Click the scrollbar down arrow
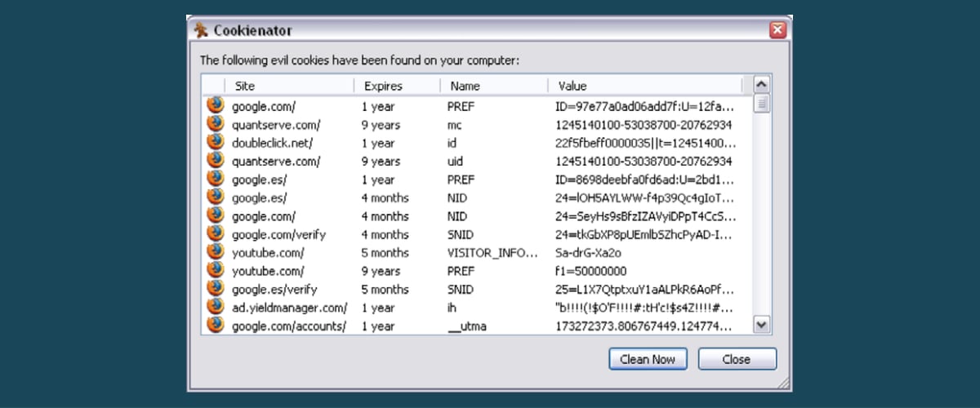The width and height of the screenshot is (980, 408). (761, 325)
